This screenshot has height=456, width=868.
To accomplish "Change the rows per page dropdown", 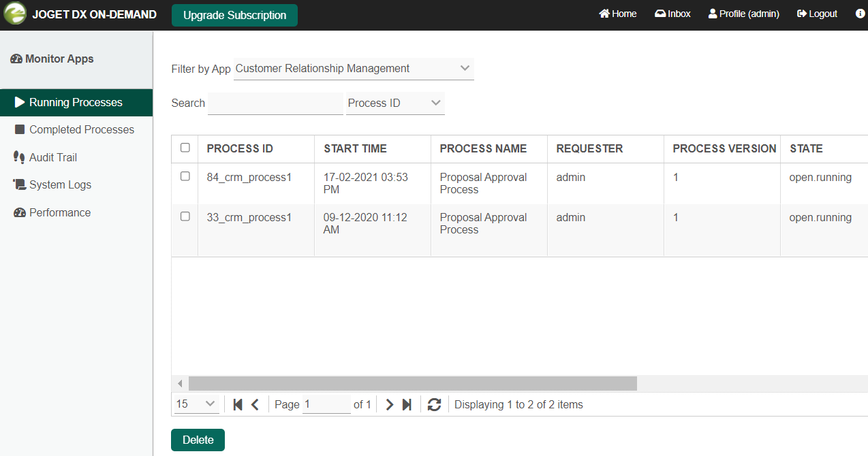I will (x=196, y=404).
